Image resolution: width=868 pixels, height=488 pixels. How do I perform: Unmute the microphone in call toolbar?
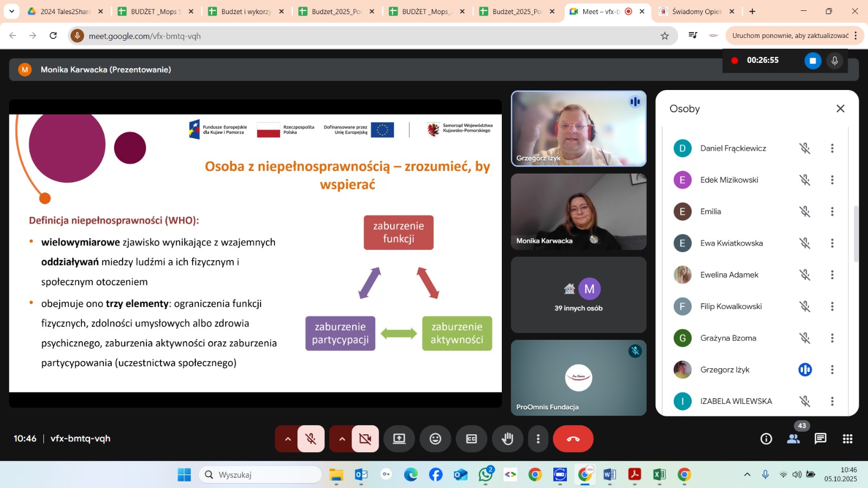tap(311, 439)
